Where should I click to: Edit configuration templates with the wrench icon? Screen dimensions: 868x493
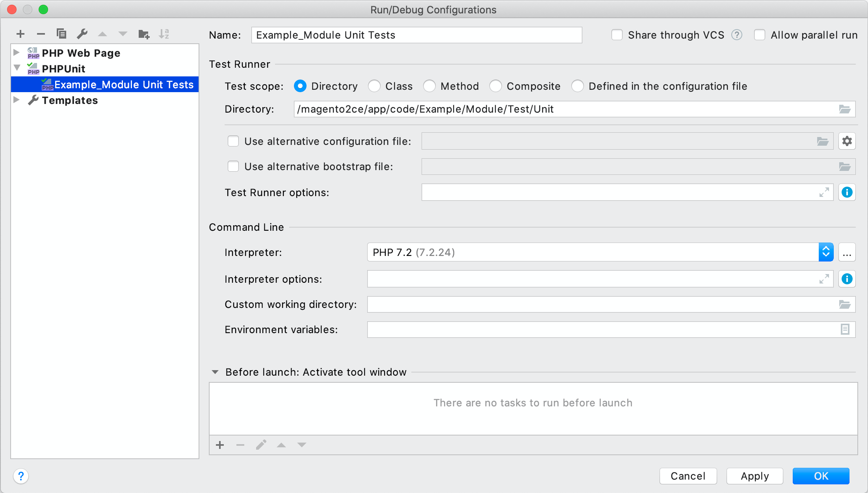coord(82,34)
